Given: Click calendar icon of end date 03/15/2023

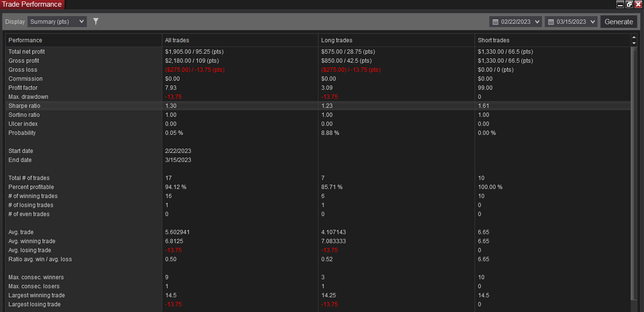Looking at the screenshot, I should coord(551,22).
